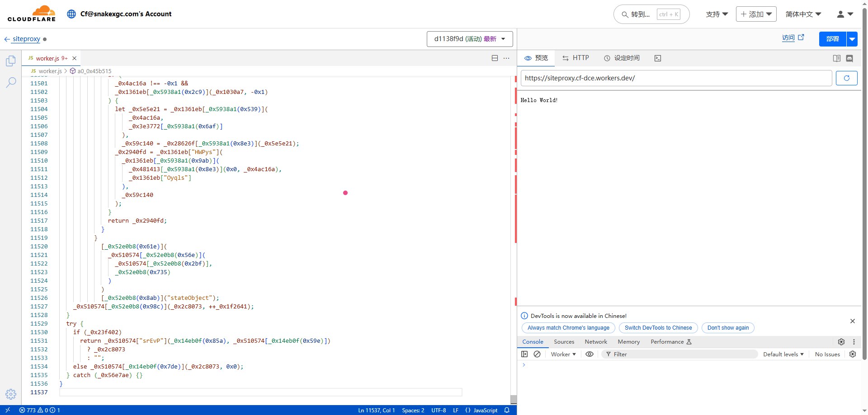This screenshot has width=868, height=415.
Task: Select the Console DevTools tab
Action: [x=533, y=342]
